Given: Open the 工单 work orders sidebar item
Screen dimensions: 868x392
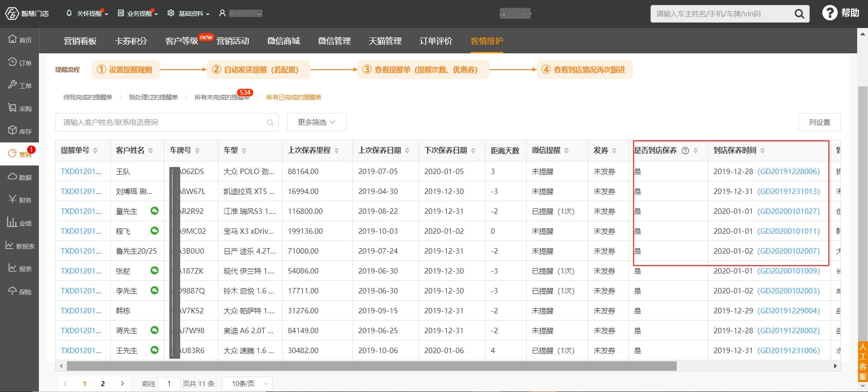Looking at the screenshot, I should coord(19,85).
